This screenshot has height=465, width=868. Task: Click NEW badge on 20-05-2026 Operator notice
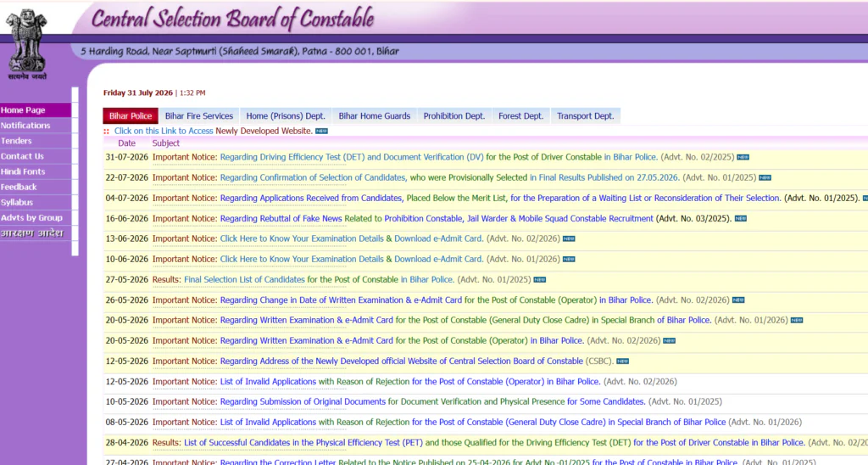click(x=670, y=341)
